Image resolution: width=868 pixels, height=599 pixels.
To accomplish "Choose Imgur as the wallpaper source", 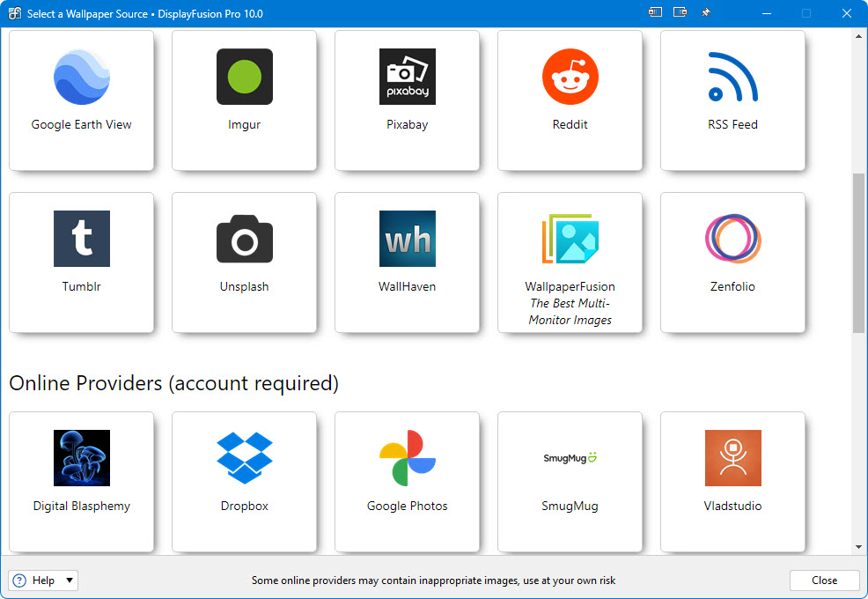I will (244, 100).
